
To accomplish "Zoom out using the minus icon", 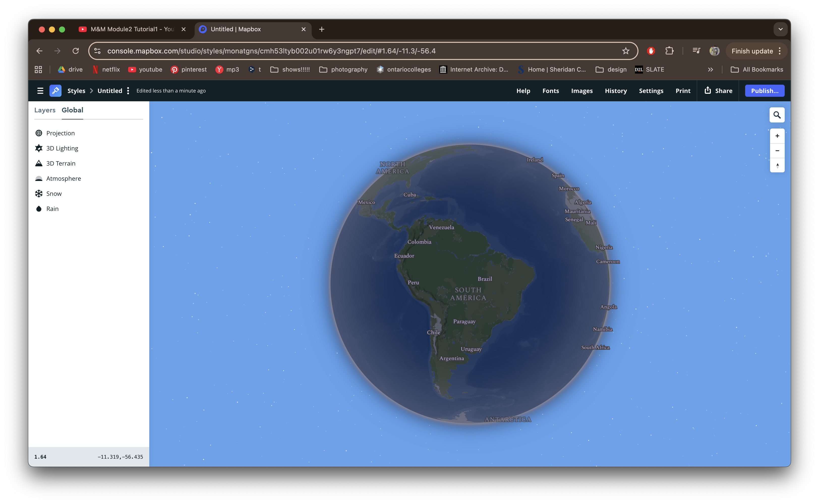I will pos(777,150).
